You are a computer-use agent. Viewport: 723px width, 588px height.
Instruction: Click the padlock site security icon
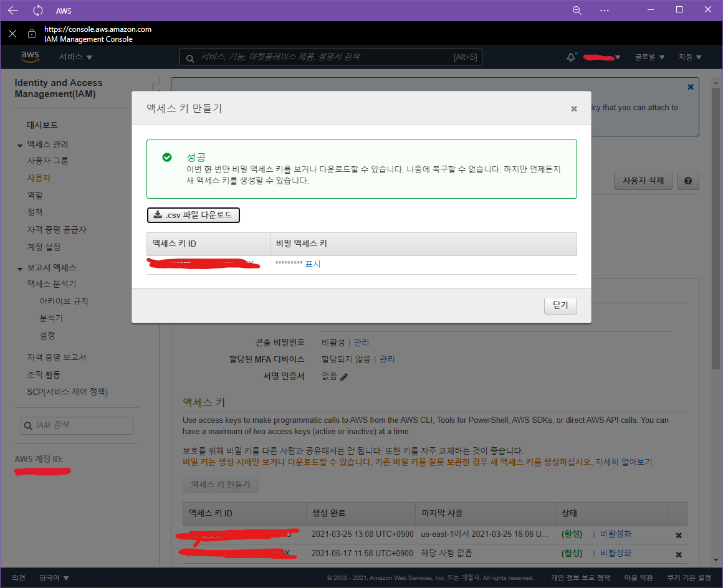[x=31, y=34]
